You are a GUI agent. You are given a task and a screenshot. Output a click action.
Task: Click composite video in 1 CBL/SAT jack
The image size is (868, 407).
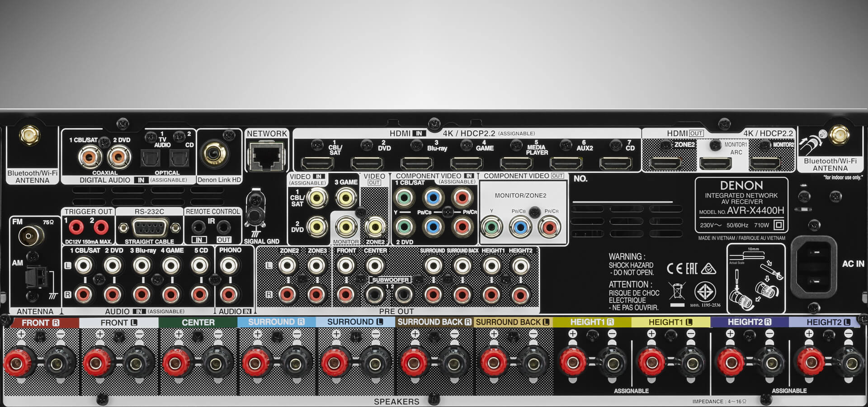[316, 198]
